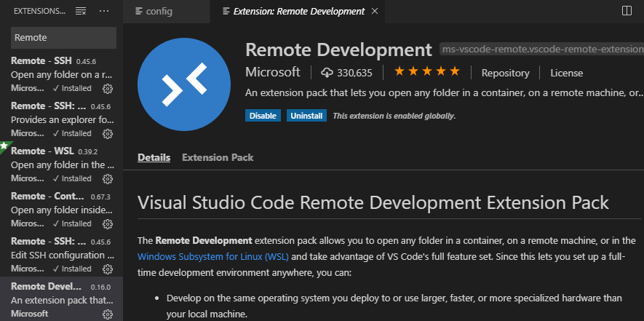Image resolution: width=644 pixels, height=321 pixels.
Task: Open gear menu for Remote - Containers
Action: (x=108, y=224)
